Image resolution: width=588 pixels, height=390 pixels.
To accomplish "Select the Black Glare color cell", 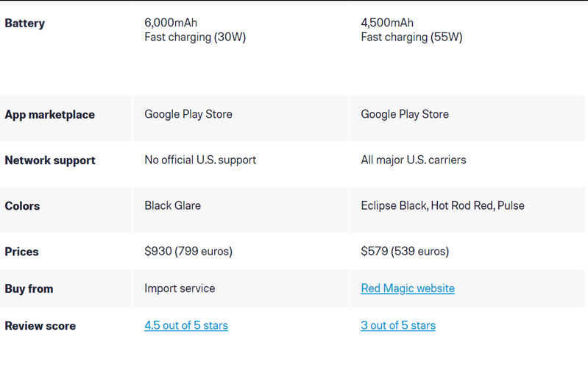I will 173,205.
